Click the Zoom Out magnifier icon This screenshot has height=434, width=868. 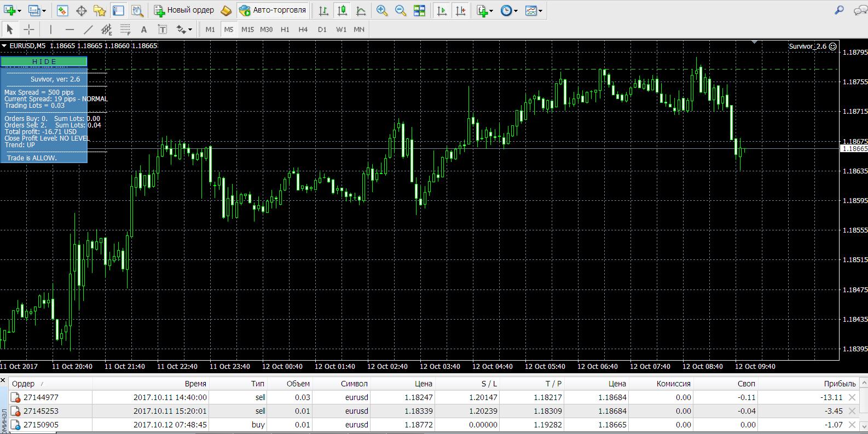click(401, 10)
